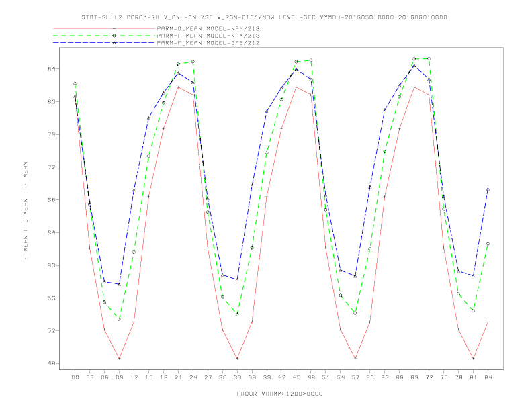Click x-axis forecast hour label 36
This screenshot has height=411, width=532.
tap(252, 377)
